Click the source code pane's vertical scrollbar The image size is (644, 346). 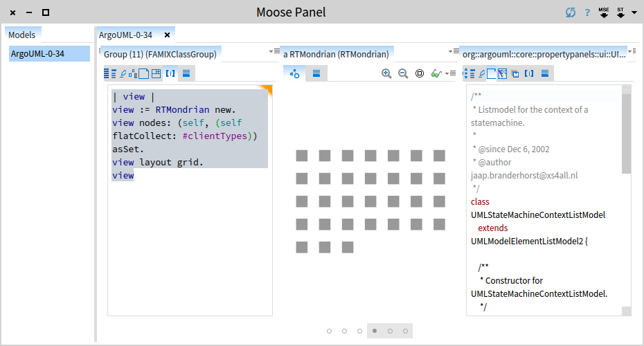click(x=627, y=131)
